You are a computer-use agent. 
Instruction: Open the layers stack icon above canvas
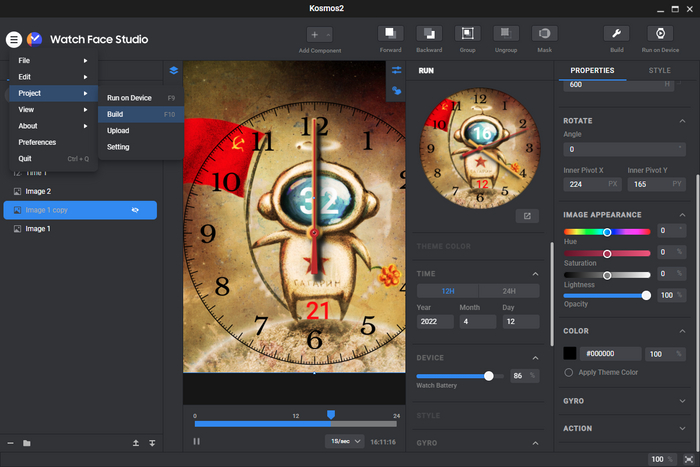click(173, 71)
